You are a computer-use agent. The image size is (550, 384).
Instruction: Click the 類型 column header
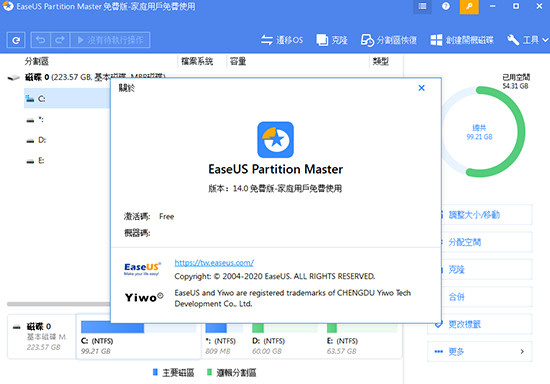pos(381,61)
